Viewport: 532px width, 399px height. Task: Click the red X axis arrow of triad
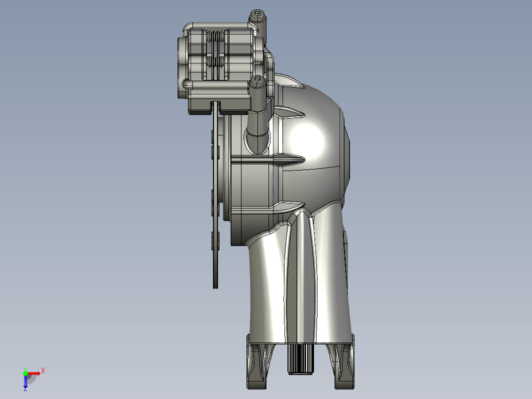(x=34, y=373)
